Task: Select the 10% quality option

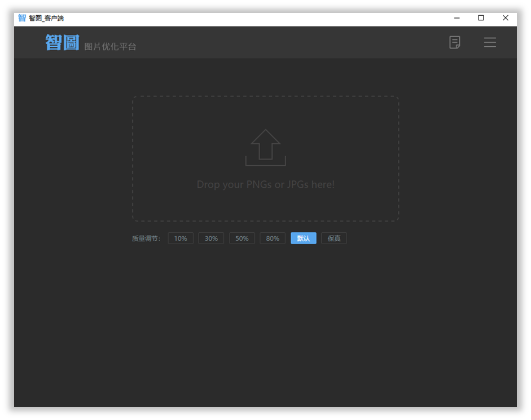Action: pos(181,238)
